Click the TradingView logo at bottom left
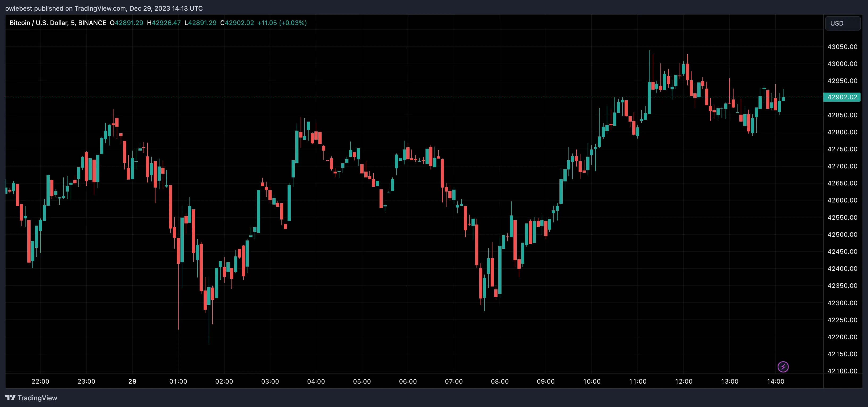The image size is (868, 407). (x=31, y=398)
